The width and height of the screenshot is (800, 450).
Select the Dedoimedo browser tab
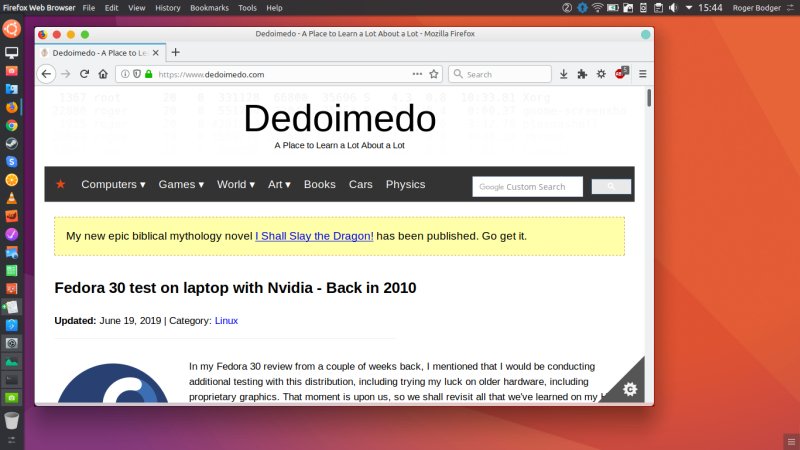pyautogui.click(x=101, y=53)
